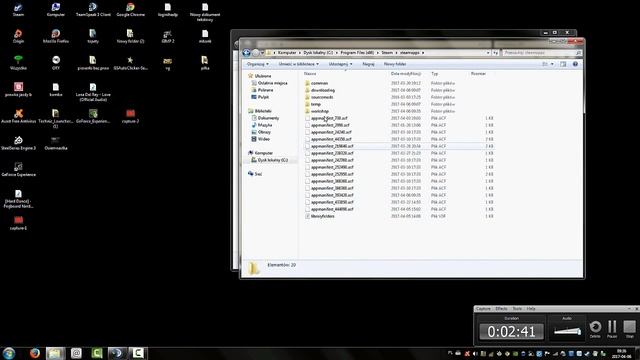Open Windows Explorer taskbar button
Viewport: 640px width, 360px height.
point(55,353)
